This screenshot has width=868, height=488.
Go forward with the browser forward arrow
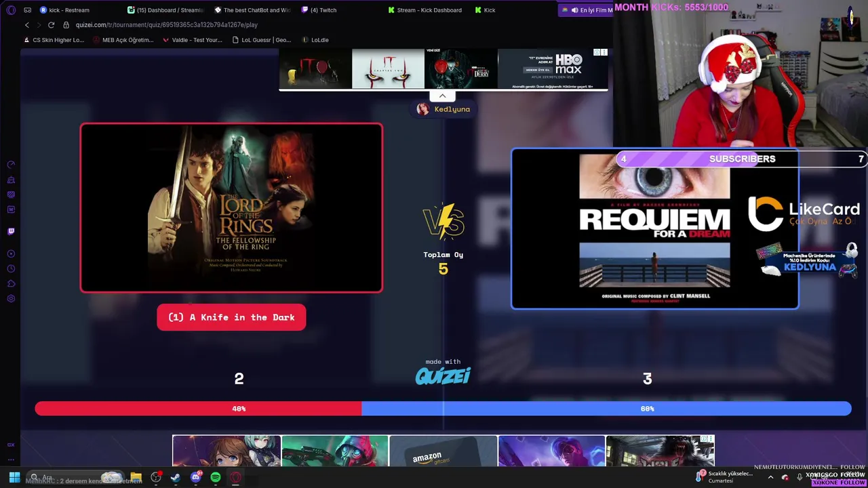pos(39,25)
